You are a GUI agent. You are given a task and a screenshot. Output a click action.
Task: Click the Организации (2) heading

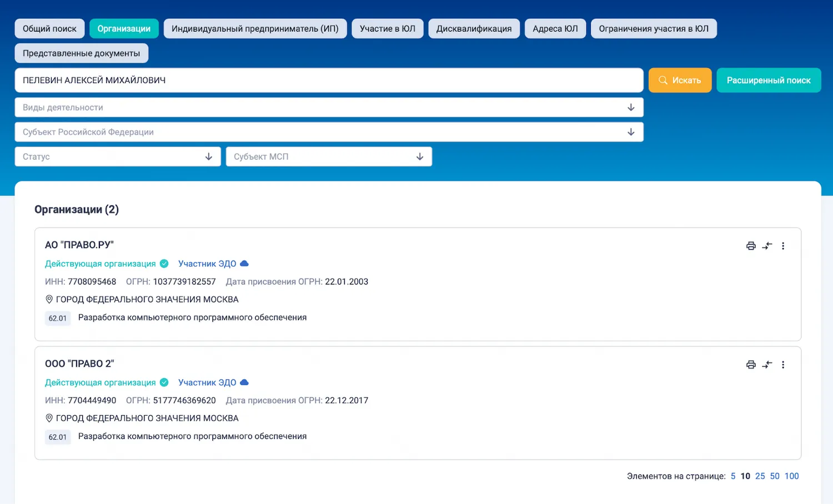(77, 209)
